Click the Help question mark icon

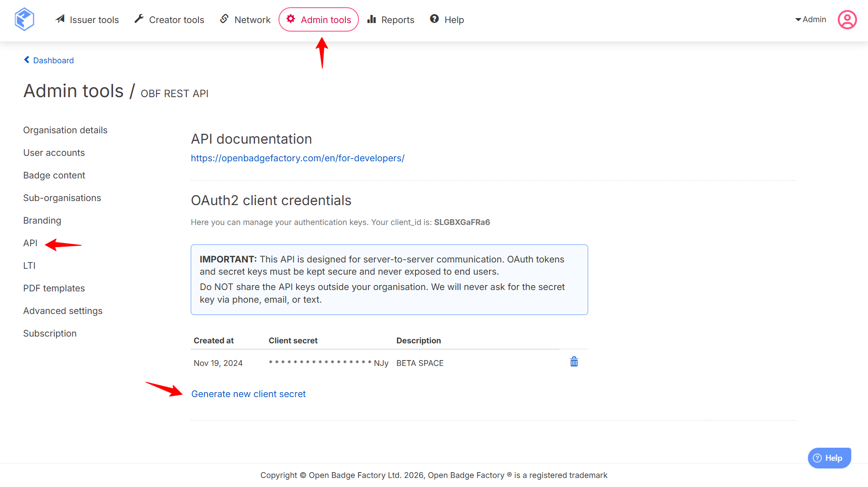coord(434,19)
